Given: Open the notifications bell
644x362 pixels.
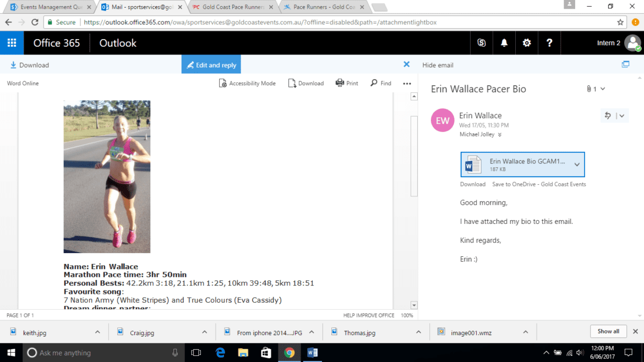Looking at the screenshot, I should click(504, 43).
